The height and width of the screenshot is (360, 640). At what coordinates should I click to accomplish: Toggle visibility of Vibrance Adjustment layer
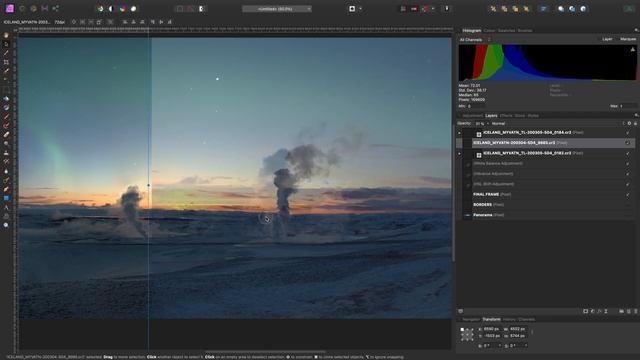(x=628, y=174)
